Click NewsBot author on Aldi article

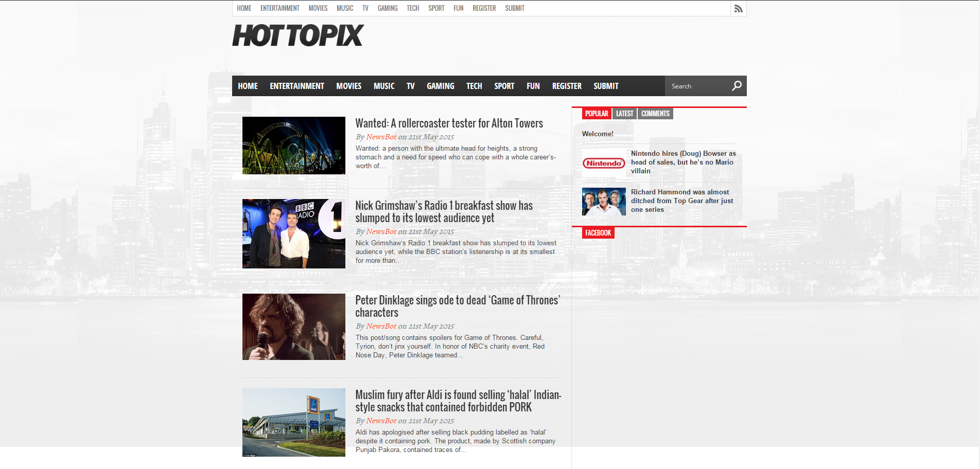tap(381, 421)
